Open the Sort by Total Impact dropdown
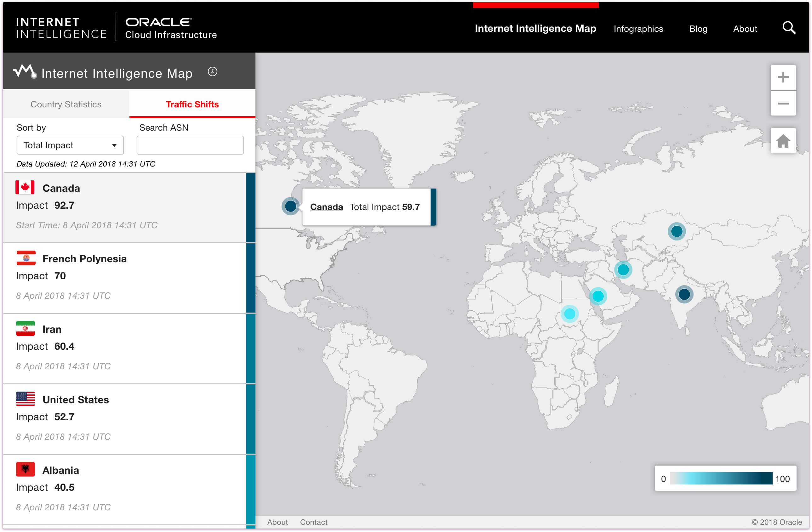 pyautogui.click(x=70, y=145)
